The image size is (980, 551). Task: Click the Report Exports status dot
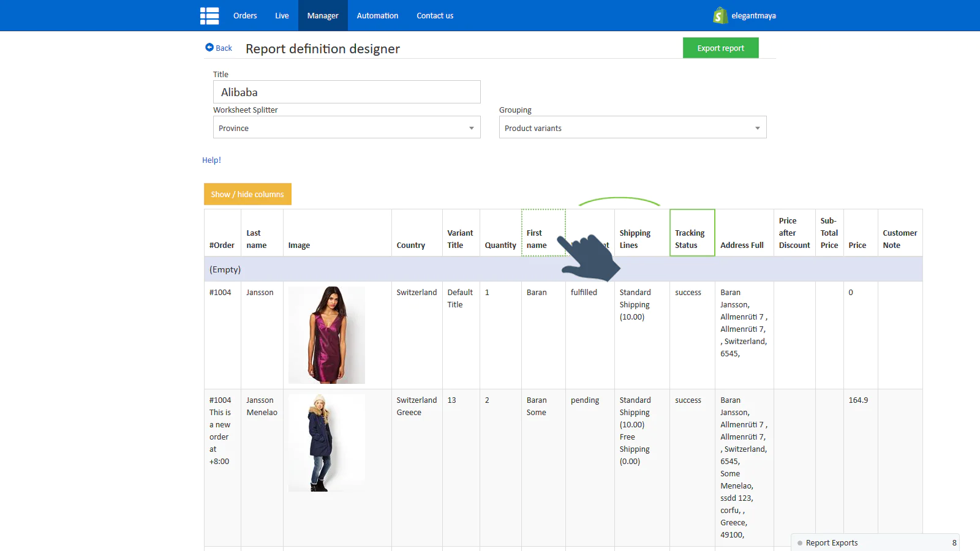tap(800, 543)
